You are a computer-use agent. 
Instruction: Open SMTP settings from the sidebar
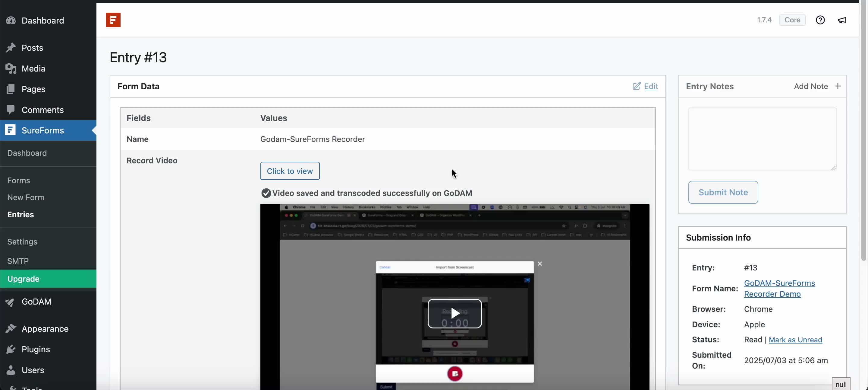click(18, 261)
